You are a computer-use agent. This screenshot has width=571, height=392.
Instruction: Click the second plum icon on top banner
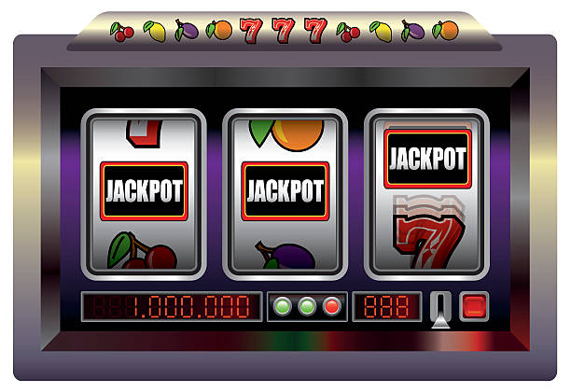click(x=412, y=31)
